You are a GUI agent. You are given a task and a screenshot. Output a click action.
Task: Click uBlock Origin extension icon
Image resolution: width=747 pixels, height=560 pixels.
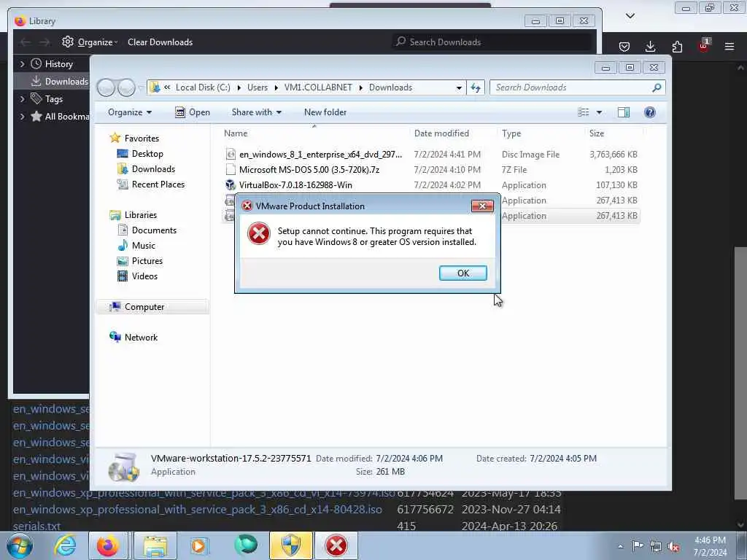(704, 45)
